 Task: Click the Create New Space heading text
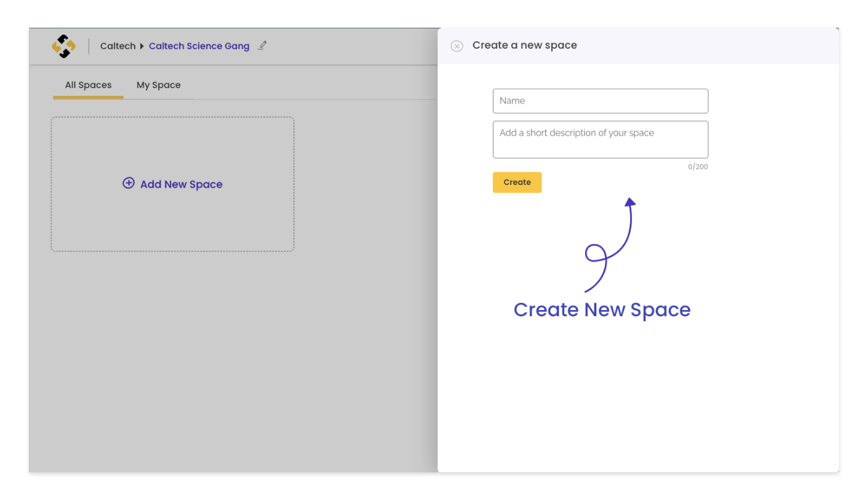point(602,309)
